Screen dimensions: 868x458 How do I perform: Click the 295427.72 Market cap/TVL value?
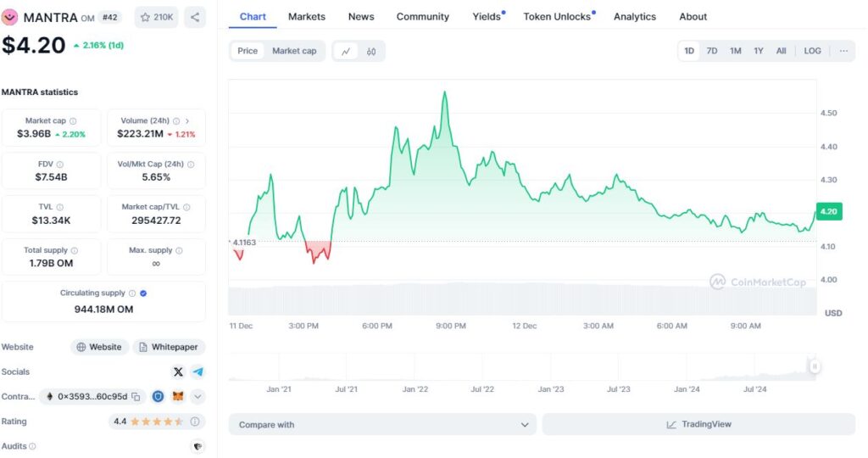point(156,221)
